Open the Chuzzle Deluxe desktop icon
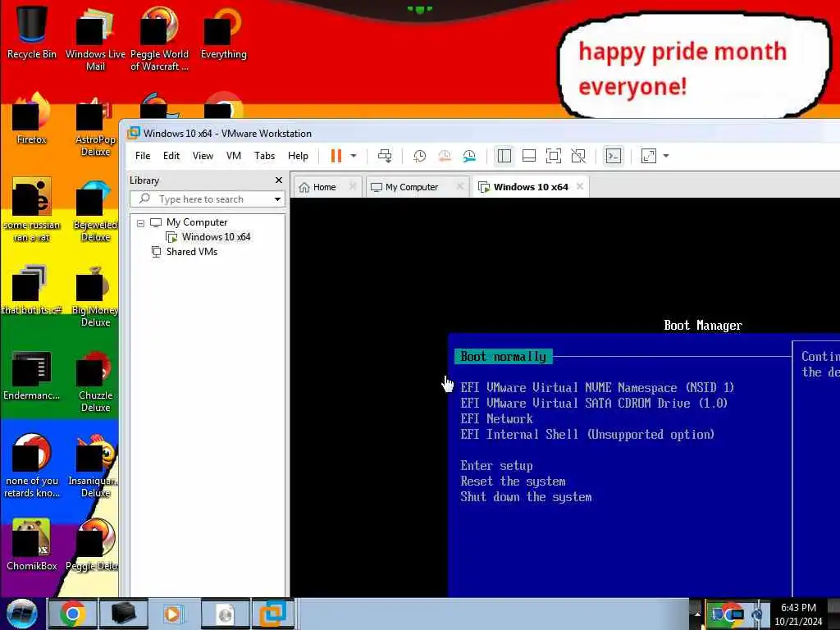This screenshot has height=630, width=840. coord(95,381)
